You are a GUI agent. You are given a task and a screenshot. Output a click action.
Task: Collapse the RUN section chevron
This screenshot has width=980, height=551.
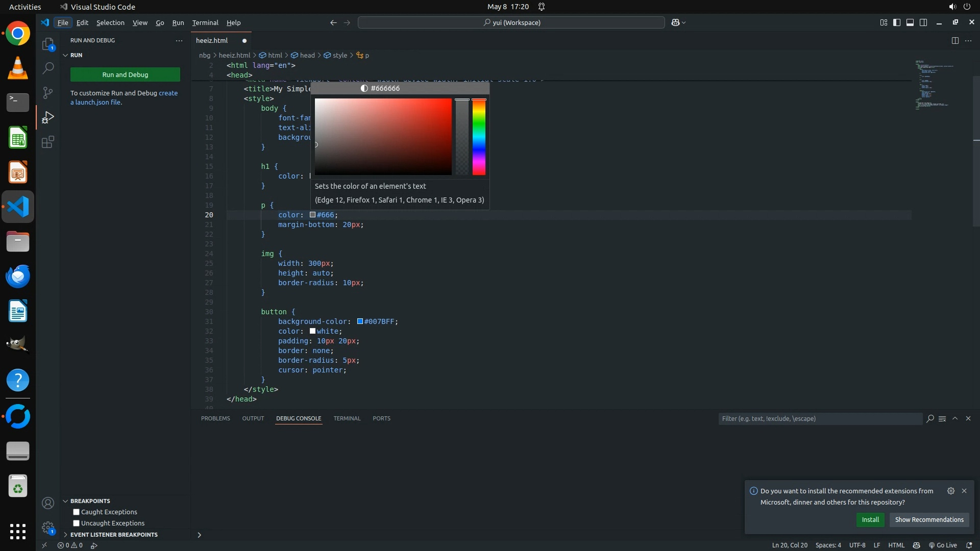[x=65, y=55]
